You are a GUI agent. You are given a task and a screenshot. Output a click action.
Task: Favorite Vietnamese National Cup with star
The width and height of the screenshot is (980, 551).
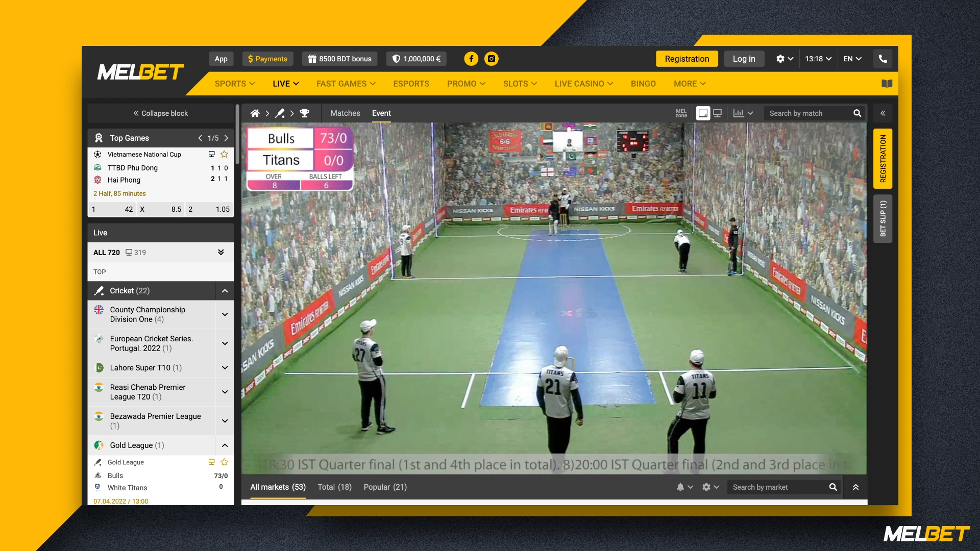tap(224, 154)
